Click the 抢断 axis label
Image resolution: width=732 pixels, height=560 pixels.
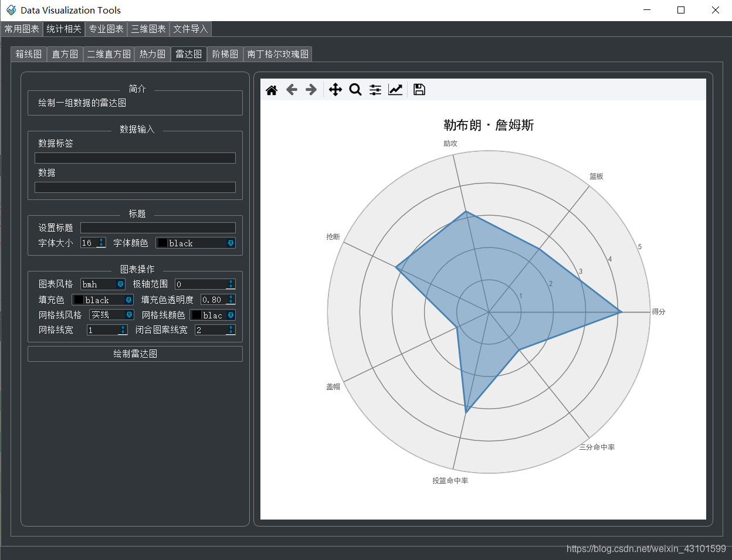coord(333,236)
